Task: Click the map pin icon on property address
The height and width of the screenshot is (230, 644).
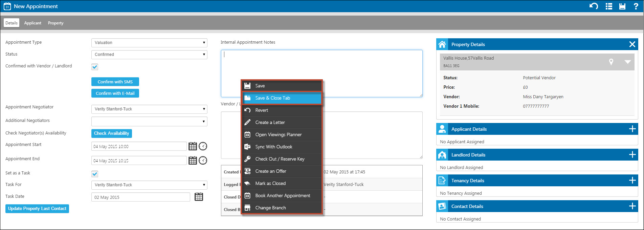Action: tap(611, 62)
